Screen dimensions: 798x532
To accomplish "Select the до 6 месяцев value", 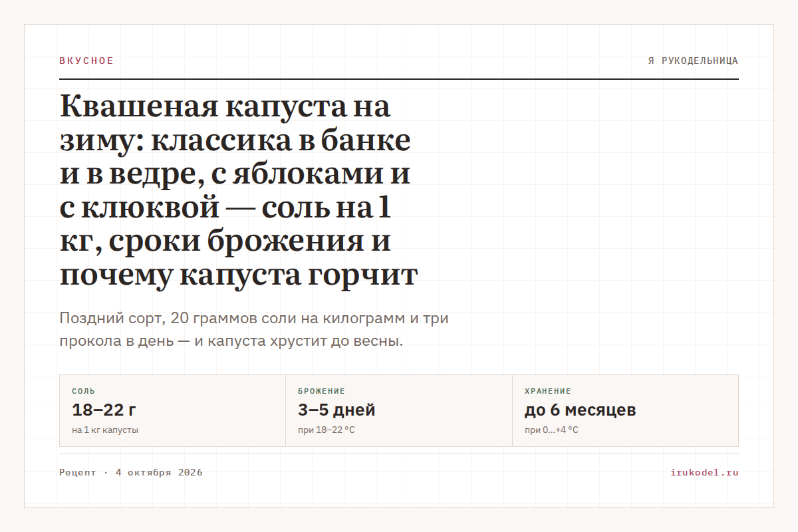I will [580, 410].
